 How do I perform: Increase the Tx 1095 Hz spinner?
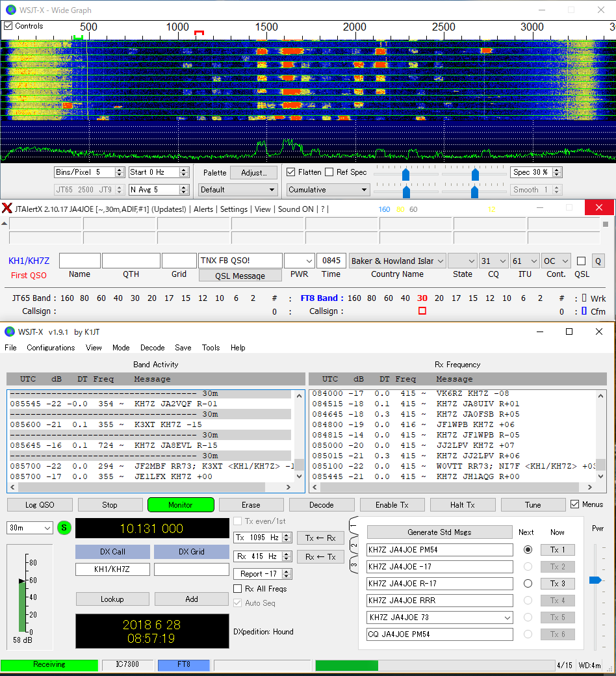tap(287, 535)
